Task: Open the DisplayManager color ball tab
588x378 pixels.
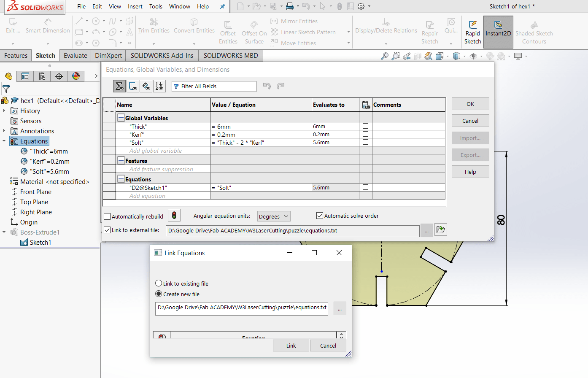Action: coord(76,76)
